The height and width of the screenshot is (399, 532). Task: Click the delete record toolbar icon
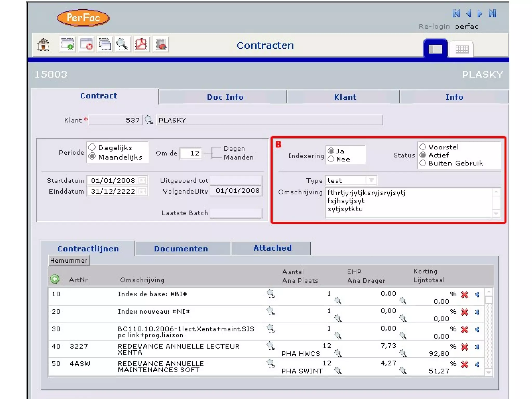point(86,44)
